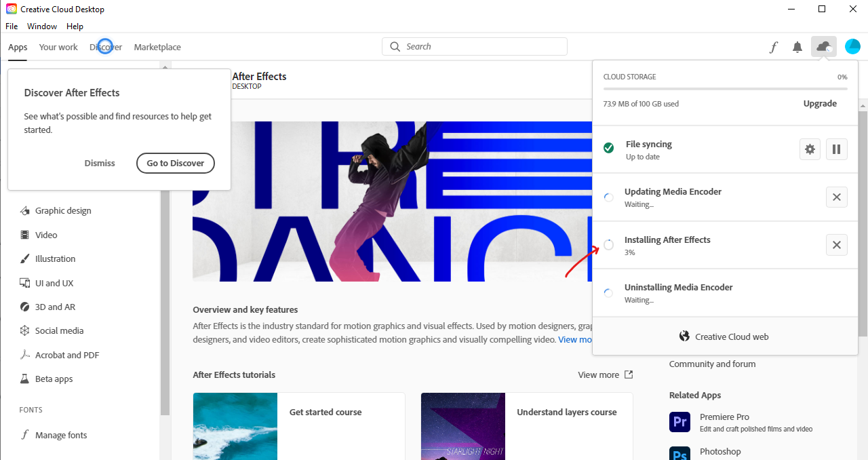Image resolution: width=868 pixels, height=460 pixels.
Task: Pause file syncing
Action: click(837, 149)
